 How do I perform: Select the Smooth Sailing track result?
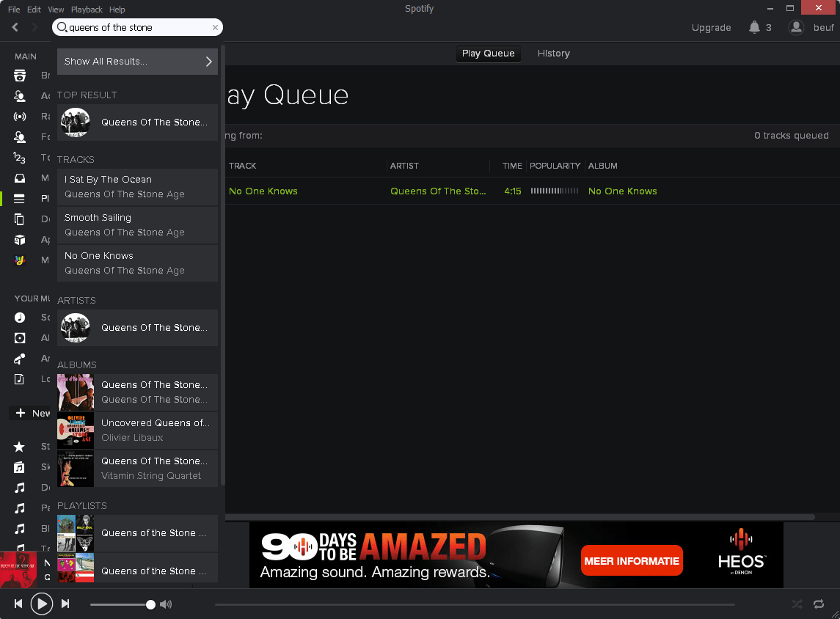click(138, 225)
